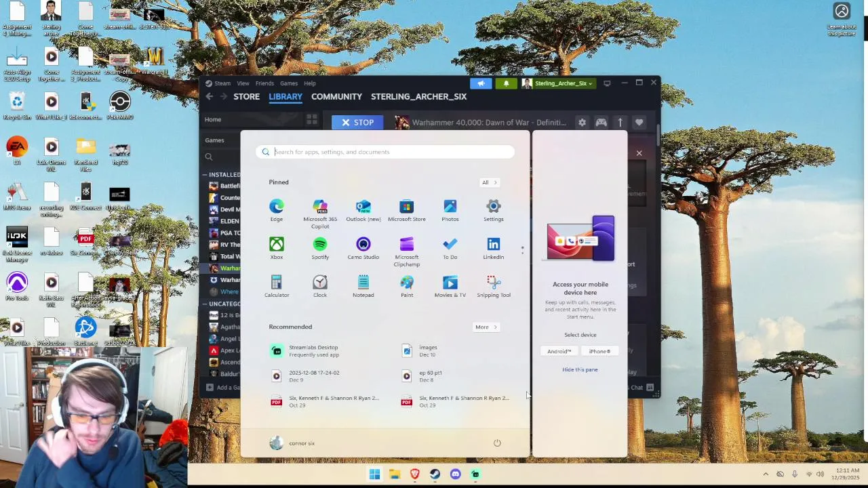Collapse INSTALLED category in Steam library
Screen dimensions: 868x488
205,175
